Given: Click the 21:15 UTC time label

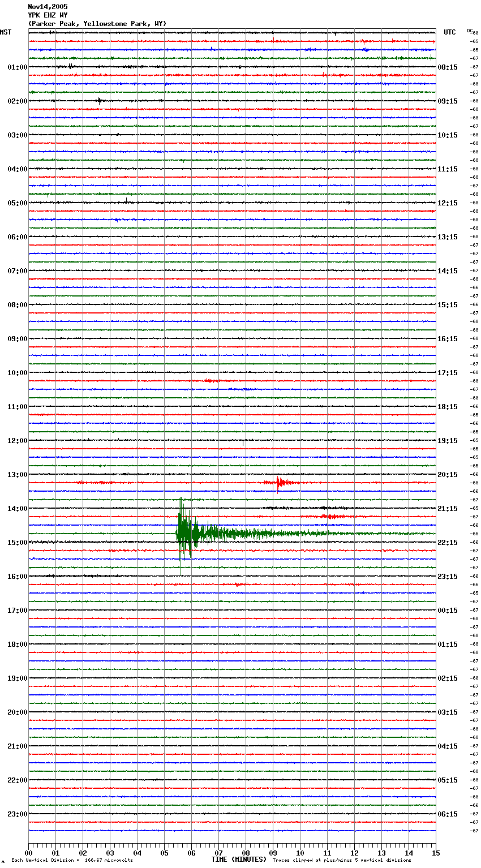Looking at the screenshot, I should [448, 509].
